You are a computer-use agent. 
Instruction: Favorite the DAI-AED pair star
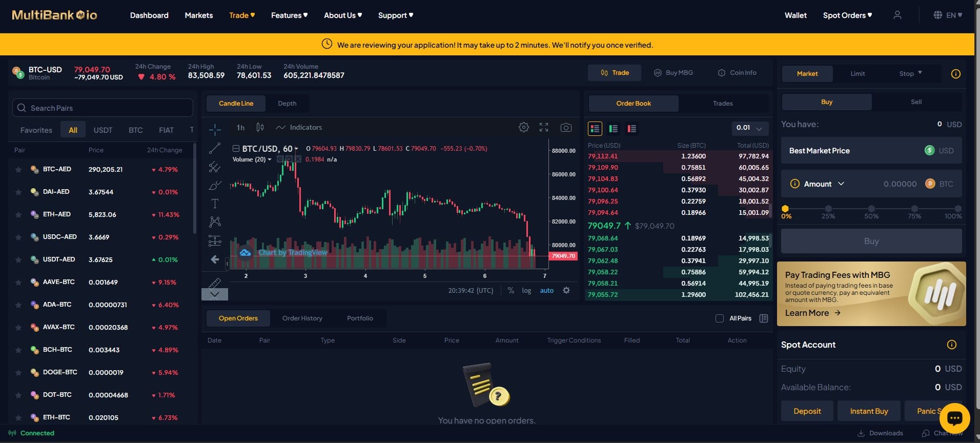18,192
